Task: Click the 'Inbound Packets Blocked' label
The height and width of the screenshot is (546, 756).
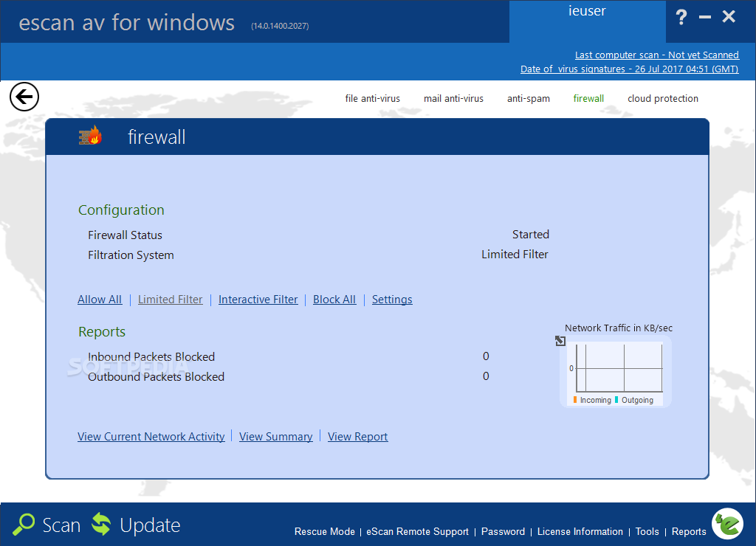Action: point(151,356)
